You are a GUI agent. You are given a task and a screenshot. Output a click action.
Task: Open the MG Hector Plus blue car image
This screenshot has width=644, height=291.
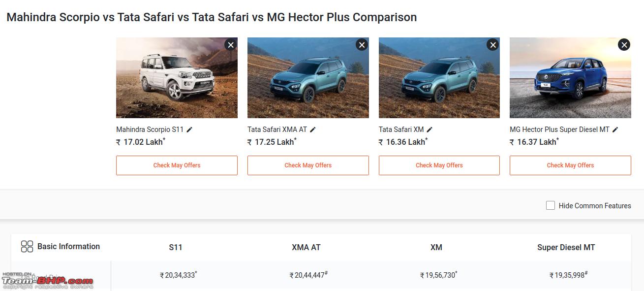(x=570, y=78)
